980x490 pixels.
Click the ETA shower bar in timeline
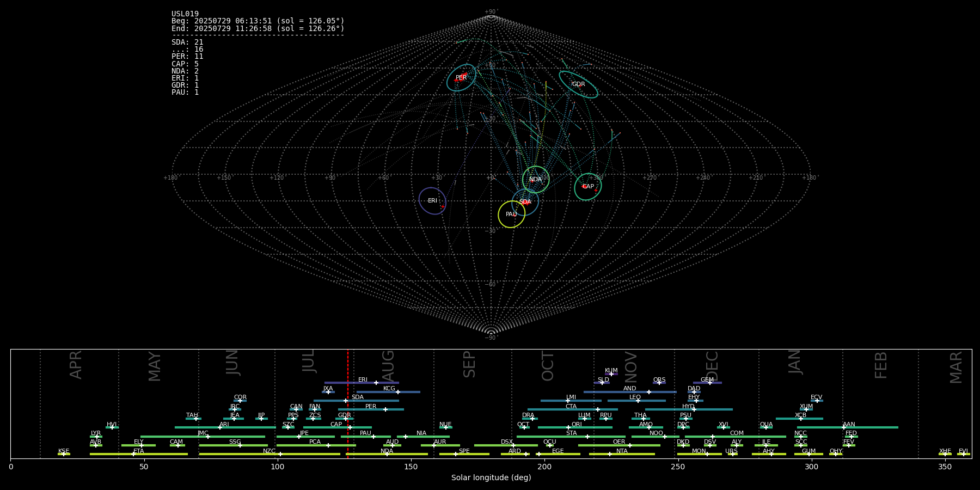tap(138, 454)
